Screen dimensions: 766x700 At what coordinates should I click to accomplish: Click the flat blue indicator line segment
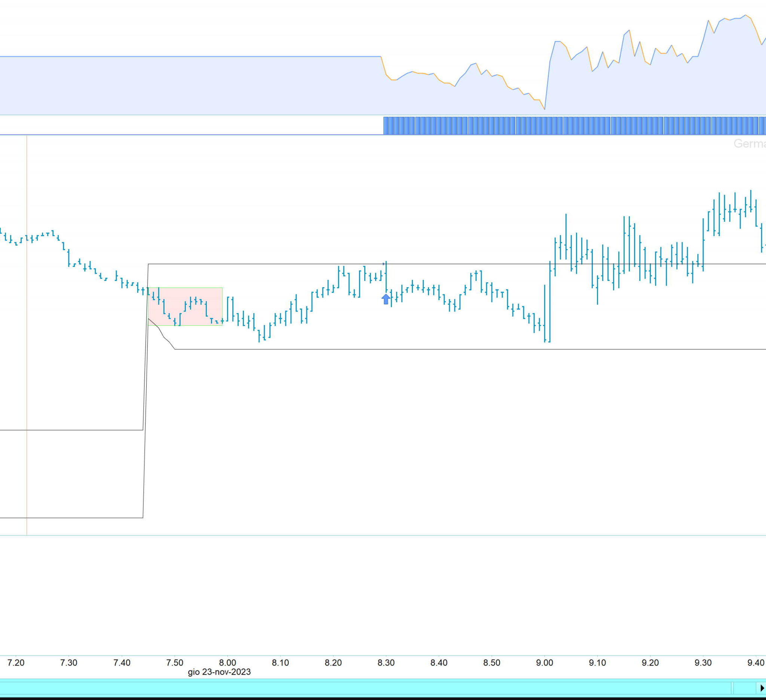coord(190,56)
